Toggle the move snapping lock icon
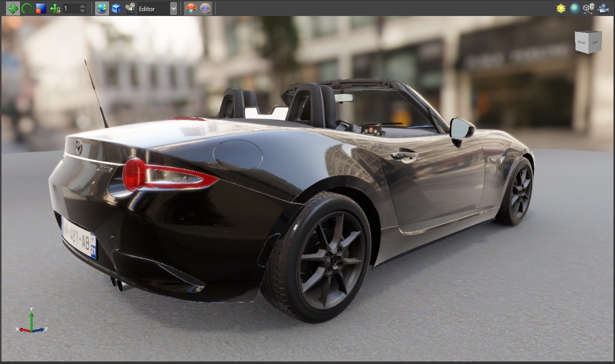The width and height of the screenshot is (615, 364). [x=55, y=8]
